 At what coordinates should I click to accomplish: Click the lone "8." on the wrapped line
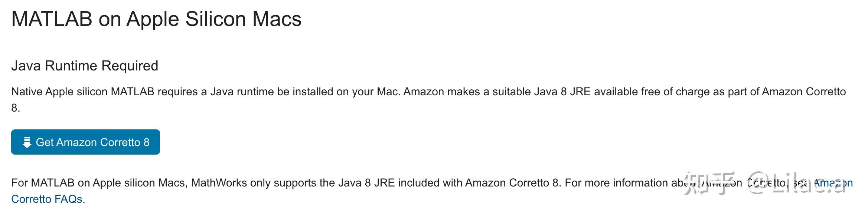pyautogui.click(x=15, y=108)
